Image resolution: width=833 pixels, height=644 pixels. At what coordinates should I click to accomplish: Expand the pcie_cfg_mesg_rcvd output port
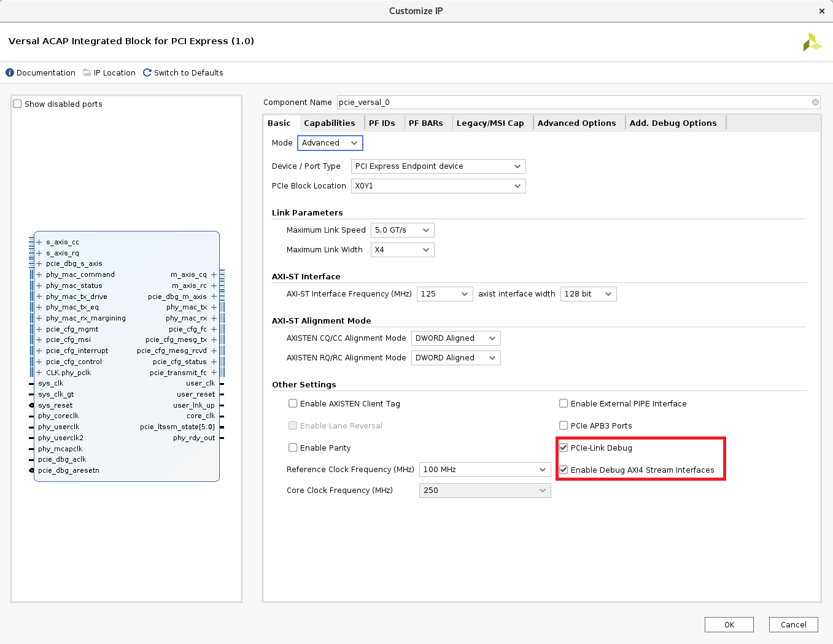tap(214, 351)
